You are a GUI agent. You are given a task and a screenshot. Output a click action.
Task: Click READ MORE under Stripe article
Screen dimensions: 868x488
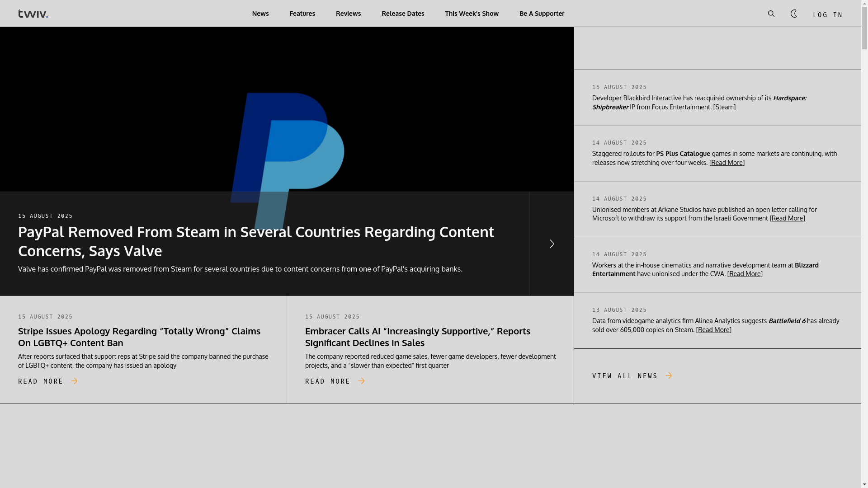pyautogui.click(x=41, y=381)
